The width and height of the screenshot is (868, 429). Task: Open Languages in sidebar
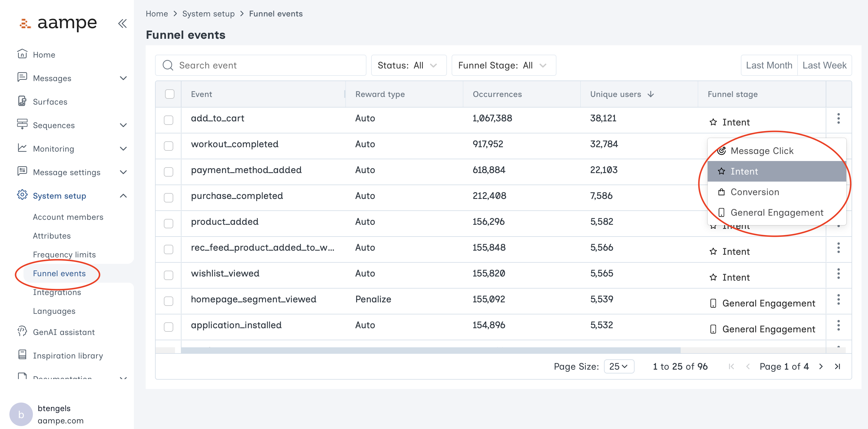point(54,311)
